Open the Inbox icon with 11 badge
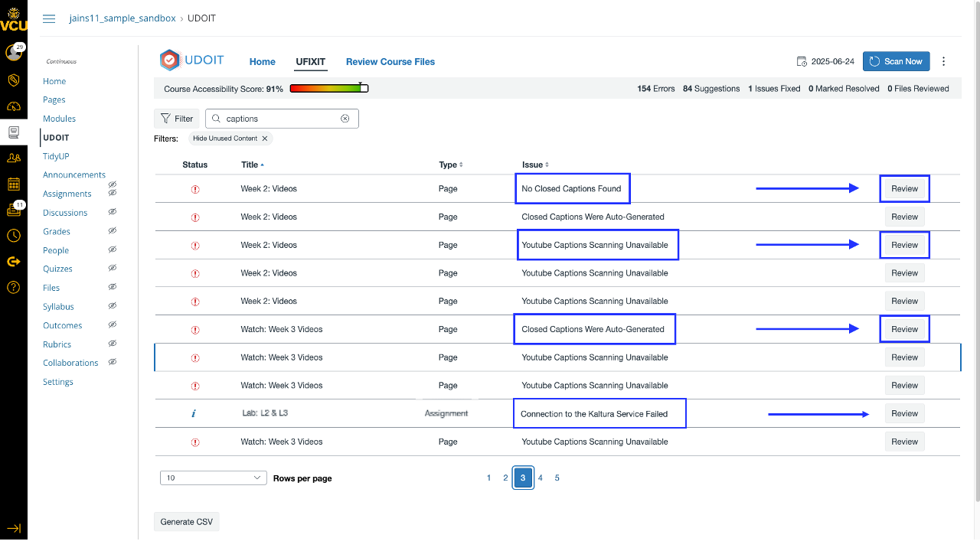The image size is (980, 551). point(13,209)
